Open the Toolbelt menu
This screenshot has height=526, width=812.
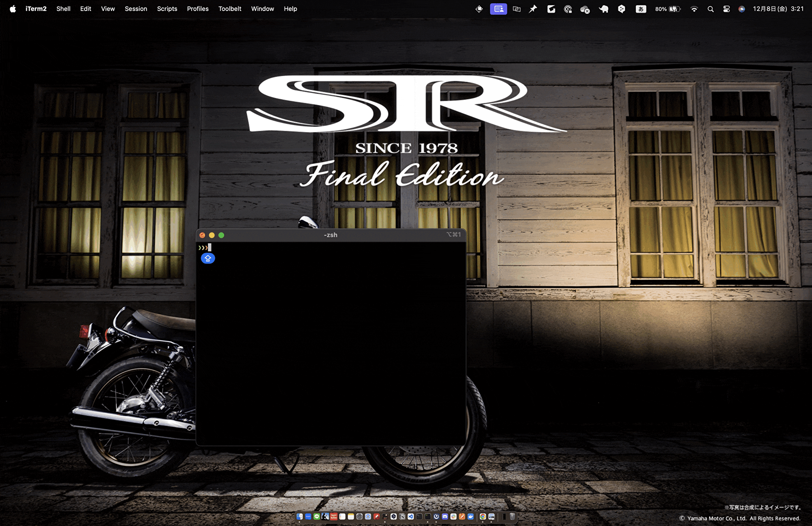230,9
